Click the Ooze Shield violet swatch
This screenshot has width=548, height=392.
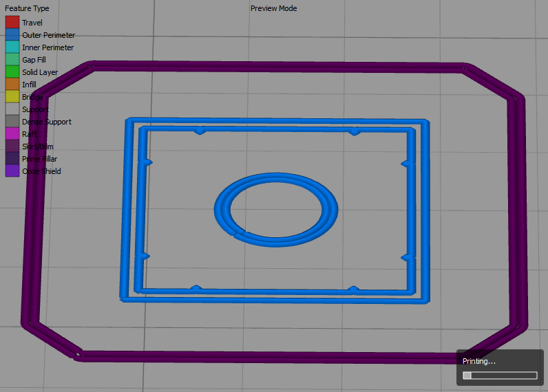(12, 171)
